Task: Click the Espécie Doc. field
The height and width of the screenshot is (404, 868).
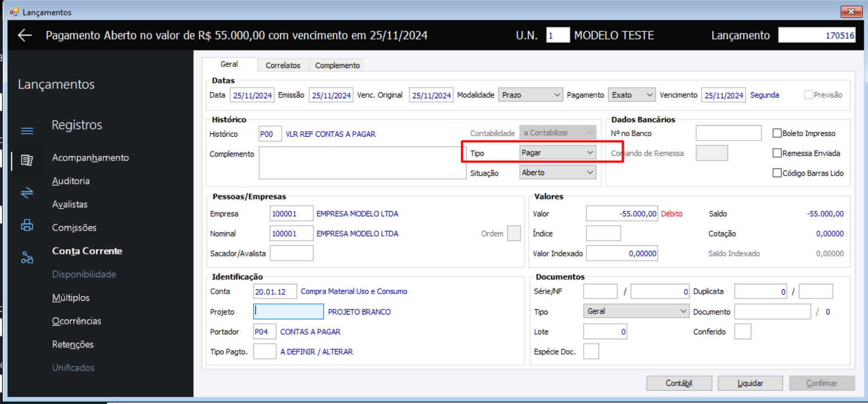Action: pos(591,351)
